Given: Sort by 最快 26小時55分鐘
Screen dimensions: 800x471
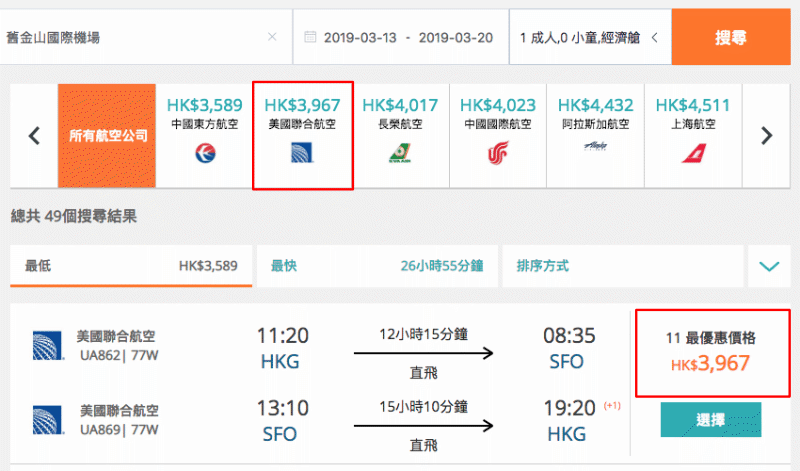Looking at the screenshot, I should 377,266.
